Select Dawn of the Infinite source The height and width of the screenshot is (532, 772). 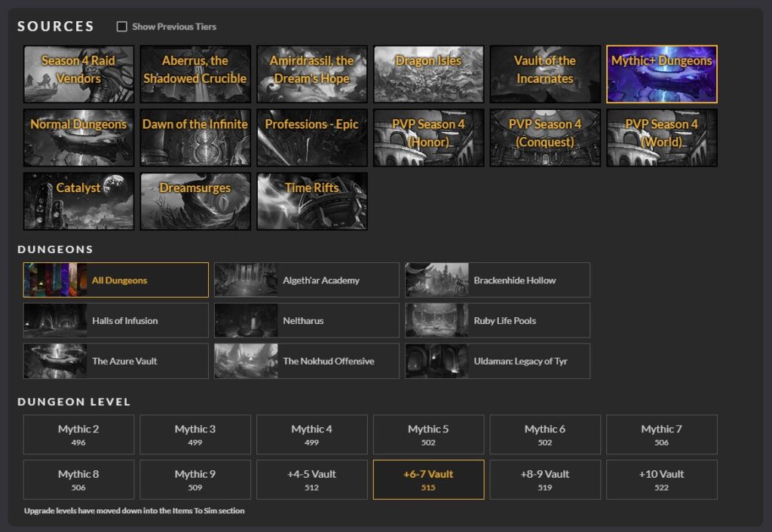click(x=195, y=138)
